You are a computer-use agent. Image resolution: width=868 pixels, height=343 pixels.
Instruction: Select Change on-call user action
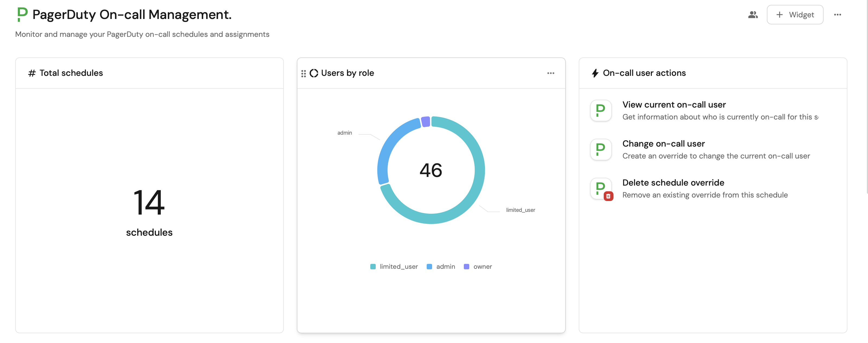coord(663,144)
